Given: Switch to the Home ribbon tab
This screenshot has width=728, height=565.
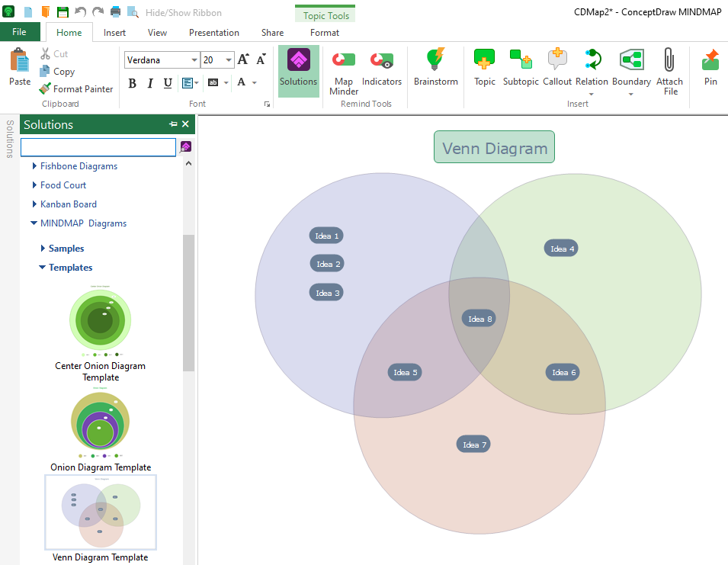Looking at the screenshot, I should pyautogui.click(x=69, y=33).
